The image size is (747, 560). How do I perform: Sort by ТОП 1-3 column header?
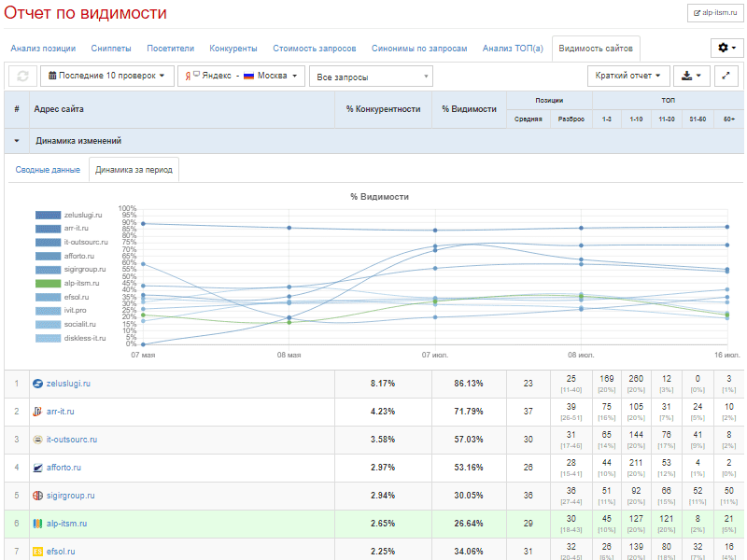pyautogui.click(x=607, y=119)
